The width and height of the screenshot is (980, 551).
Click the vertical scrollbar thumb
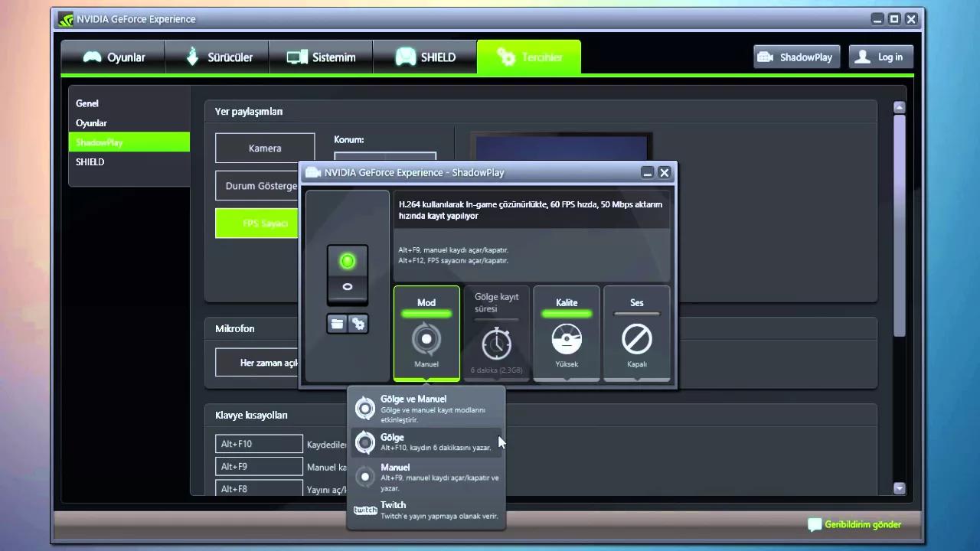[x=900, y=226]
